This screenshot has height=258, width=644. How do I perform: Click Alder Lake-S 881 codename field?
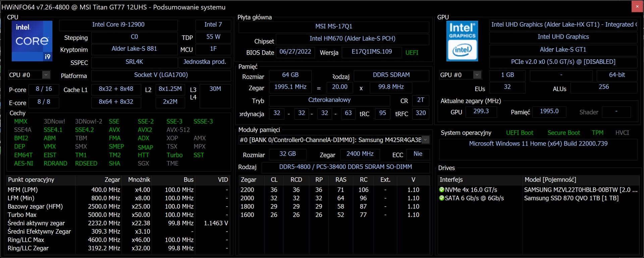pyautogui.click(x=134, y=49)
